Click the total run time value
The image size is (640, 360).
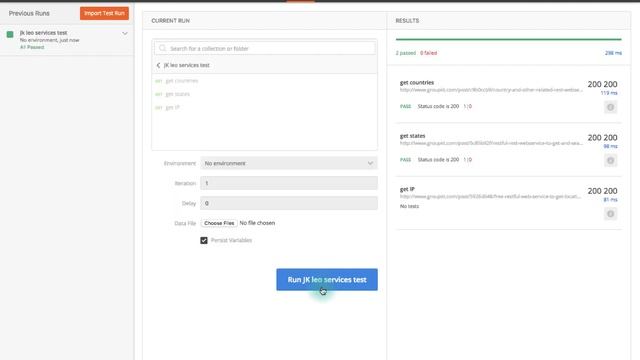[613, 53]
